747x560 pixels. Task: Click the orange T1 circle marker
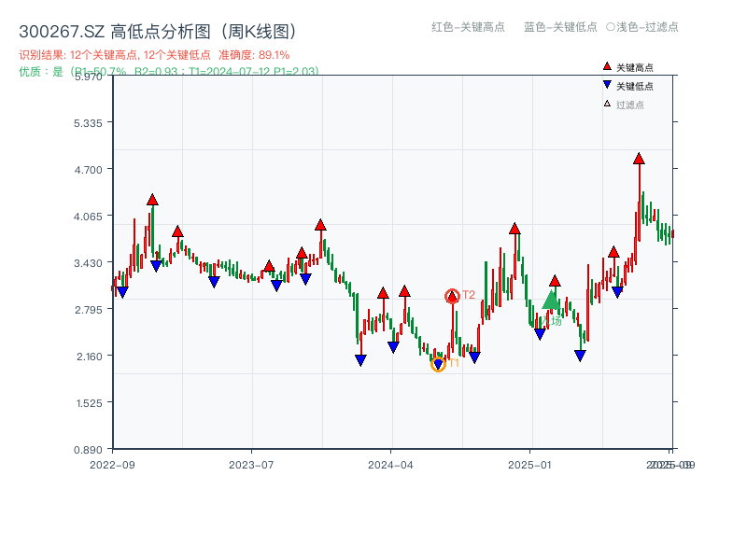pos(437,363)
